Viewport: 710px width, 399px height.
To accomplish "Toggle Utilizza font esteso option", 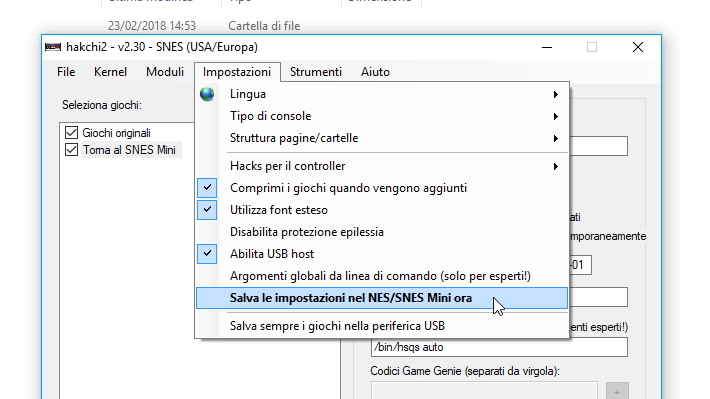I will tap(382, 210).
